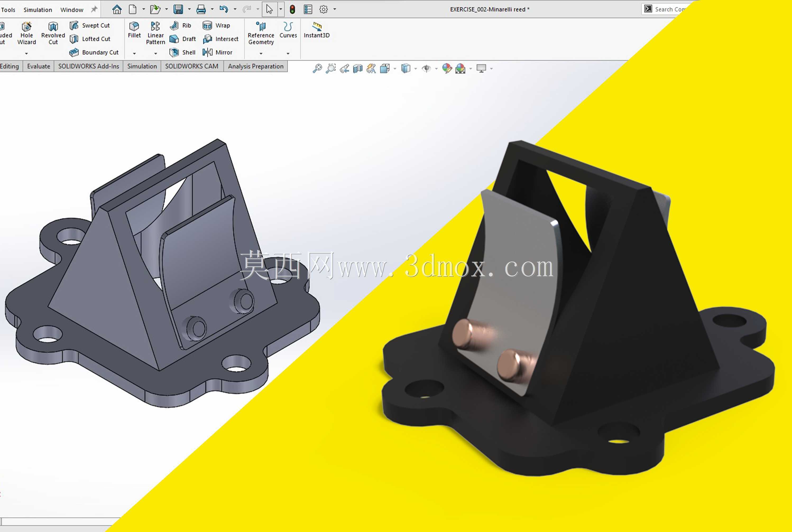The image size is (792, 532).
Task: Switch to the SOLIDWORKS CAM tab
Action: [192, 67]
